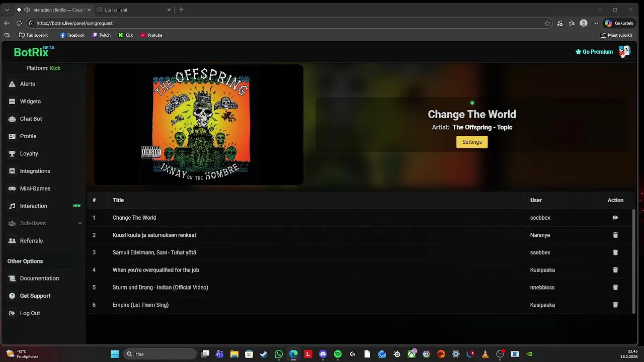
Task: Remove When you're overqualified for the job
Action: [615, 270]
